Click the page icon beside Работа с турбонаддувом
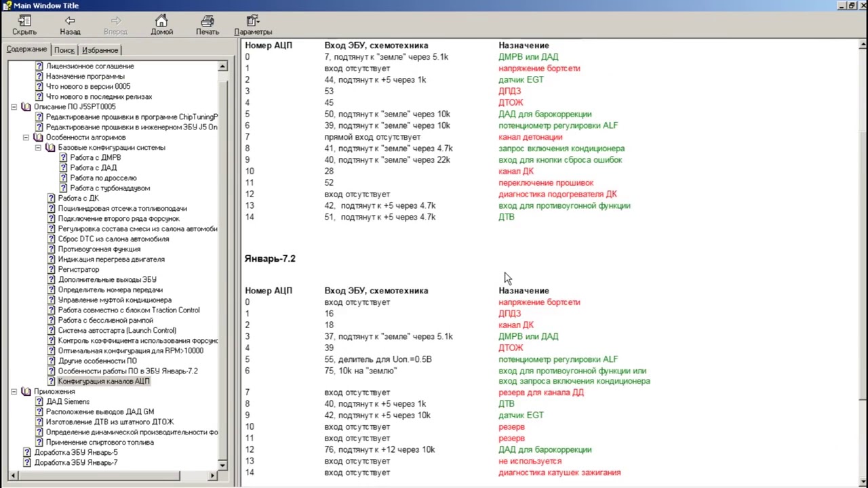Image resolution: width=868 pixels, height=488 pixels. (64, 188)
